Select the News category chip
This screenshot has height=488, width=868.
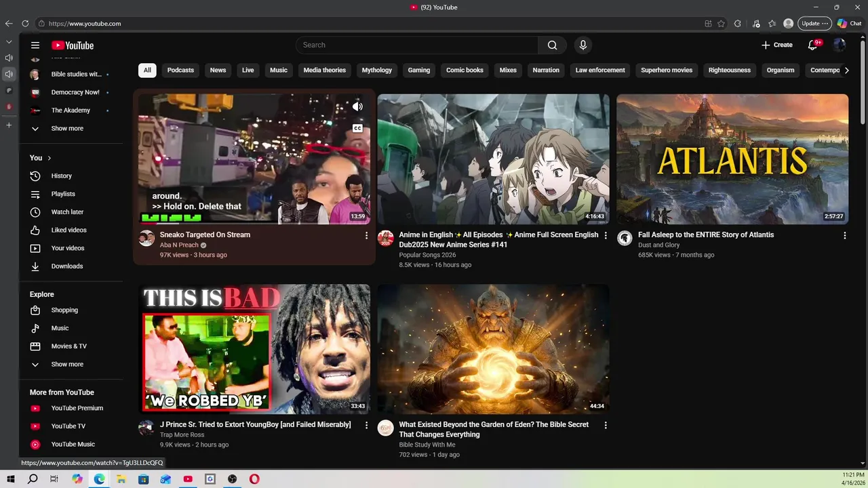point(218,70)
